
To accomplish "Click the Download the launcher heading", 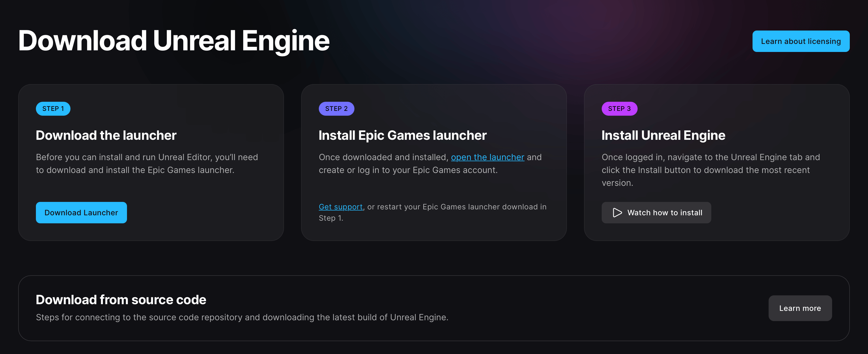I will [106, 135].
